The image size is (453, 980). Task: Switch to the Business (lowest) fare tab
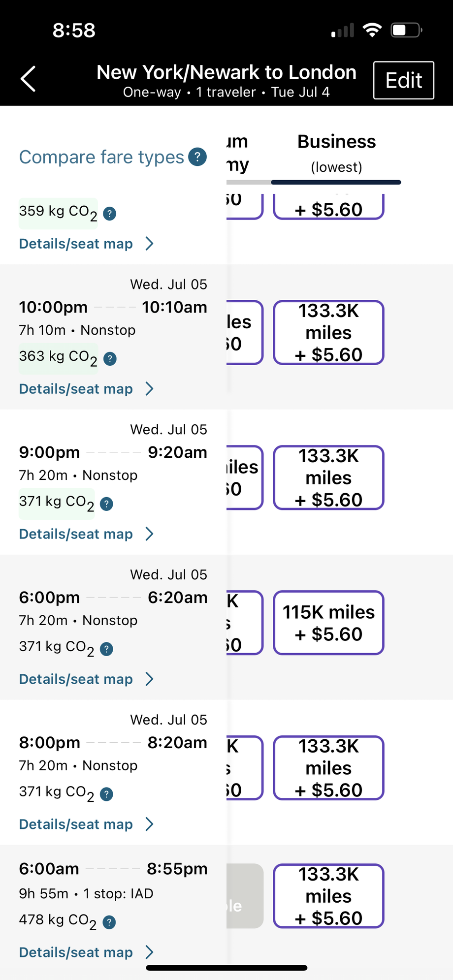click(336, 153)
